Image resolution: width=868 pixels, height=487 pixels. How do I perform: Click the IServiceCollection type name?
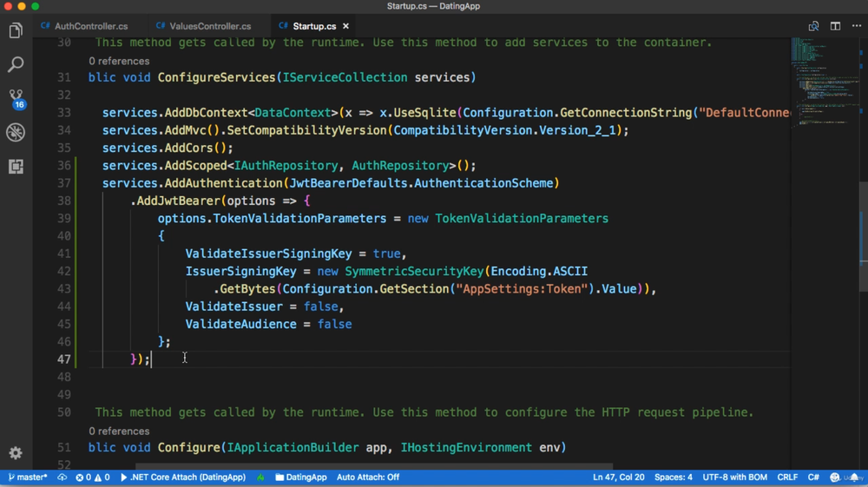pos(345,77)
